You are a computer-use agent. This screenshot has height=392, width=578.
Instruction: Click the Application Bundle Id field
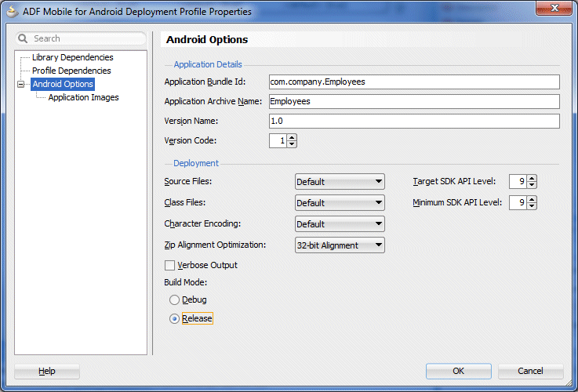click(x=413, y=82)
